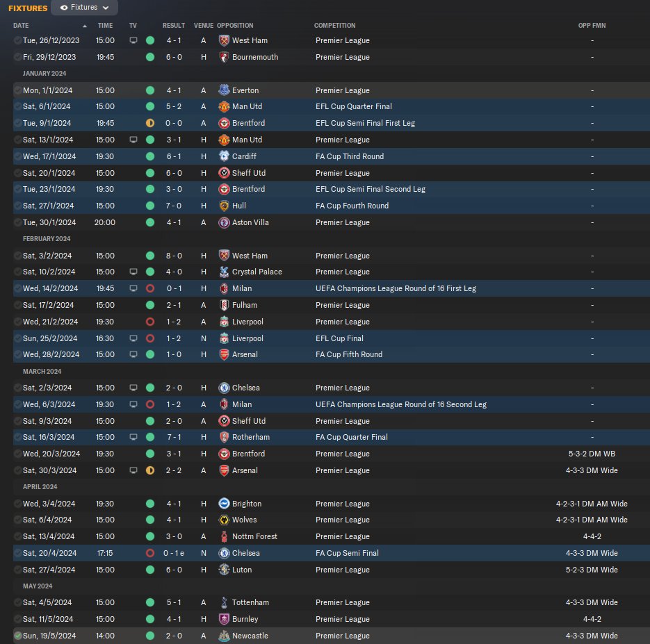The image size is (650, 644).
Task: Toggle the row checkmark for Wed, 3/4/2024
Action: click(17, 504)
